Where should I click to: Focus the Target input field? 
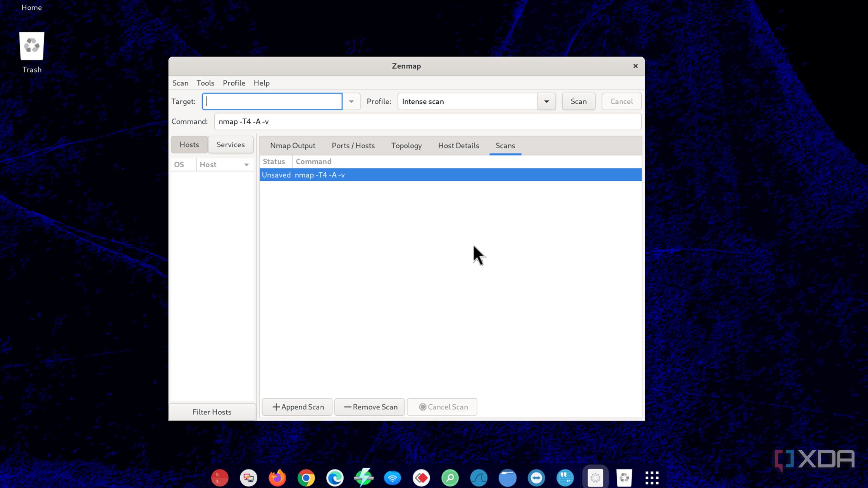coord(272,101)
